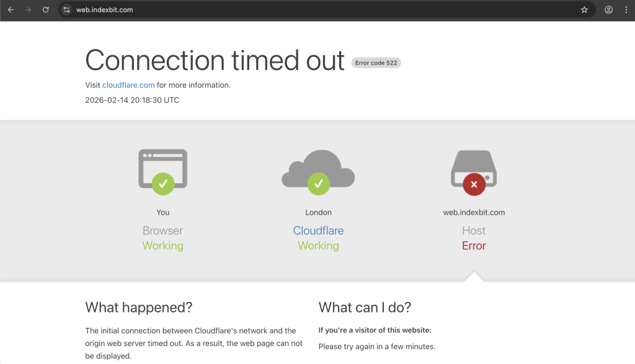The height and width of the screenshot is (364, 635).
Task: Click the browser back arrow
Action: click(x=11, y=10)
